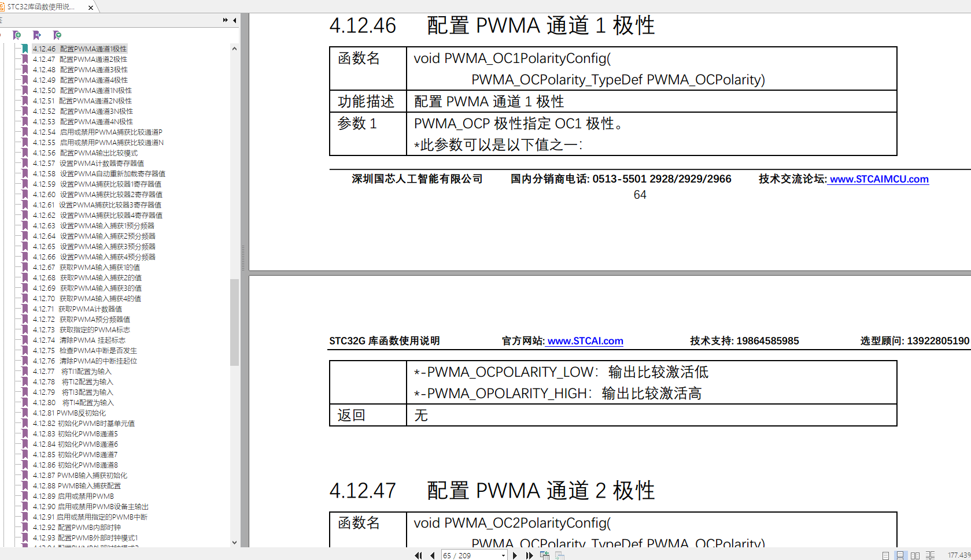The height and width of the screenshot is (560, 971).
Task: Switch to the STC32库函数使用说明 tab
Action: (42, 7)
